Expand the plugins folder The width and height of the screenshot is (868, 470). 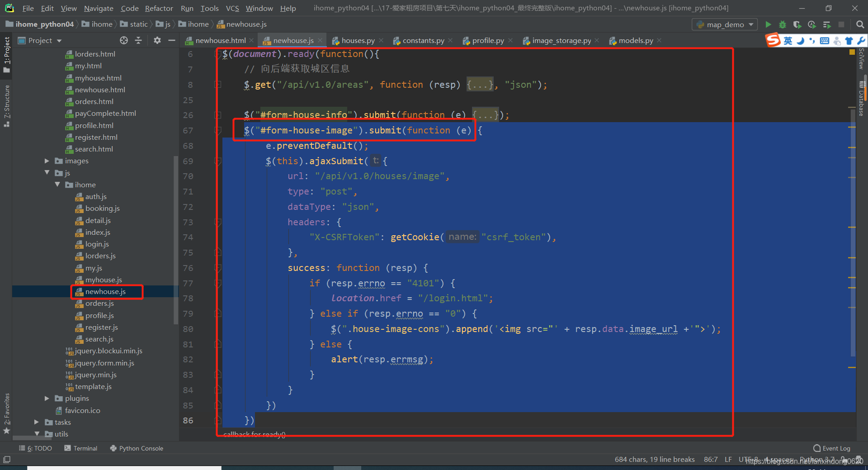click(47, 399)
